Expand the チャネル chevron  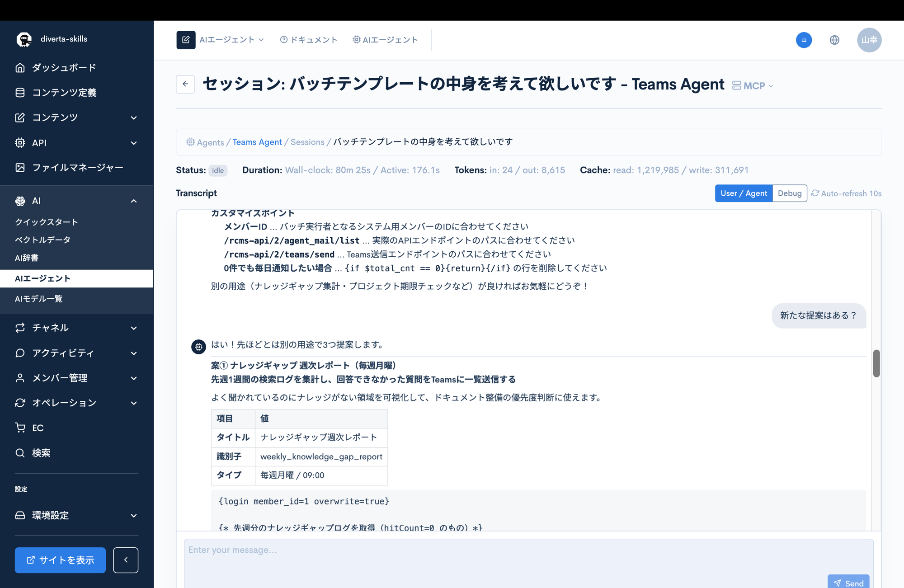134,328
